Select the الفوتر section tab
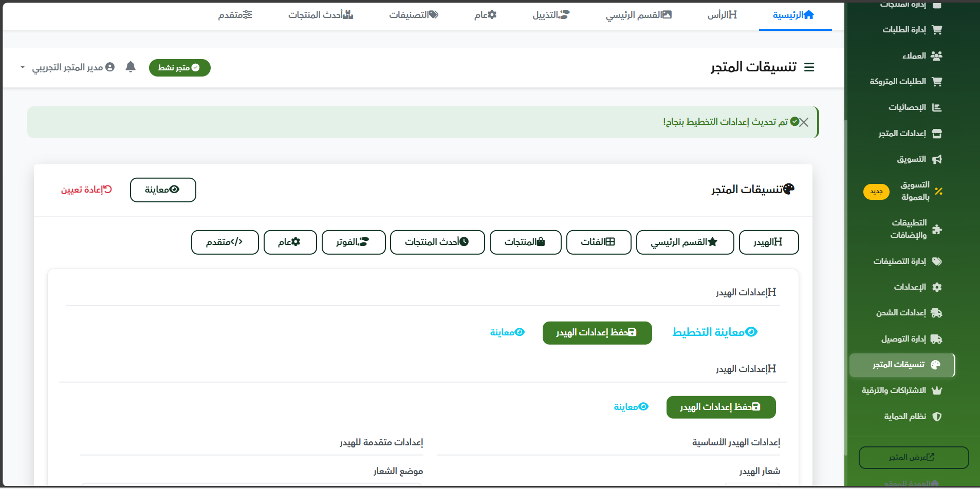Viewport: 980px width, 489px height. pyautogui.click(x=353, y=242)
